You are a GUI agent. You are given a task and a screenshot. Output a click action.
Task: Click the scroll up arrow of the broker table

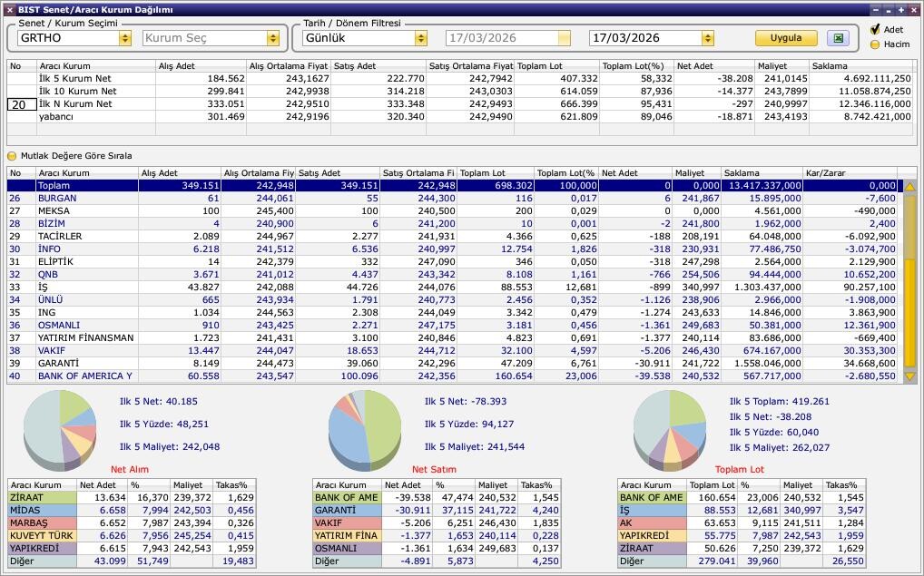click(x=910, y=186)
